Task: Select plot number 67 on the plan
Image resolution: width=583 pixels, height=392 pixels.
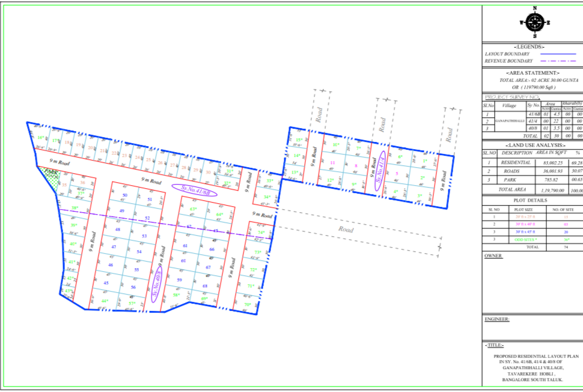Action: [208, 267]
